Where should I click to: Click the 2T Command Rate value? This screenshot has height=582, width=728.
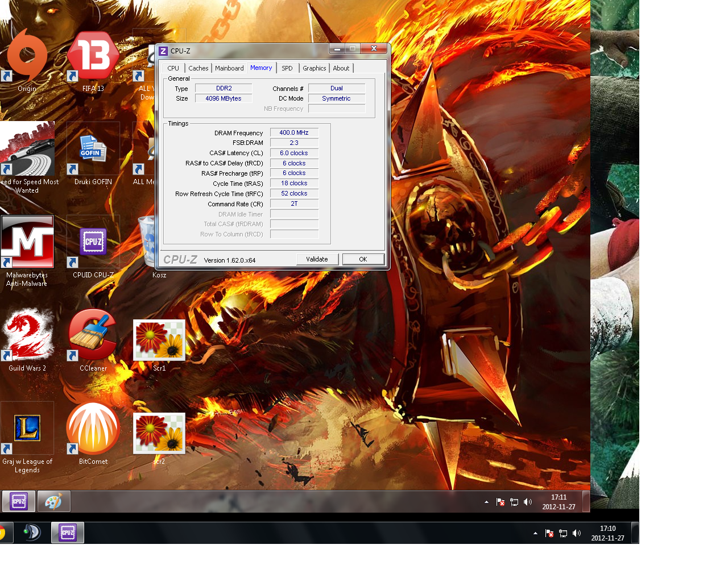(294, 203)
